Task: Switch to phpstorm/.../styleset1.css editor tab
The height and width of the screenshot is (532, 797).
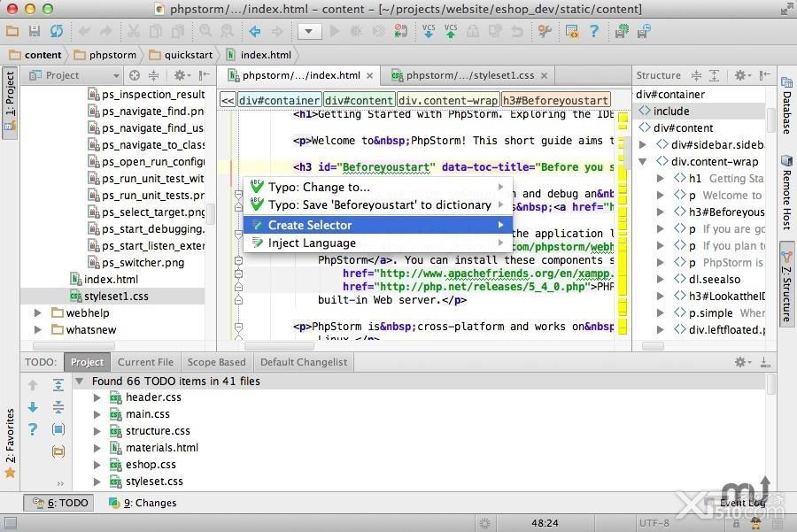Action: tap(469, 76)
